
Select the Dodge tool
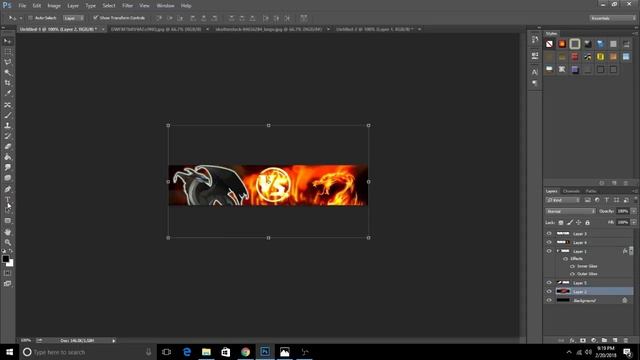7,178
